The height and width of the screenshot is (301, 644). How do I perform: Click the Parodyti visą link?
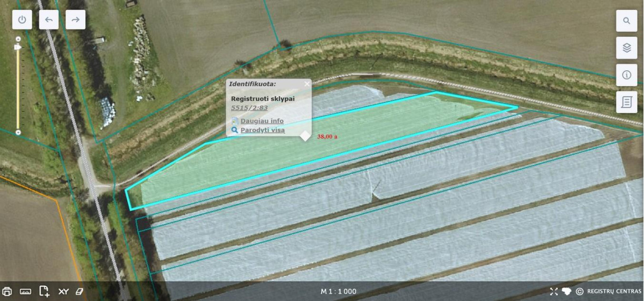click(x=263, y=130)
